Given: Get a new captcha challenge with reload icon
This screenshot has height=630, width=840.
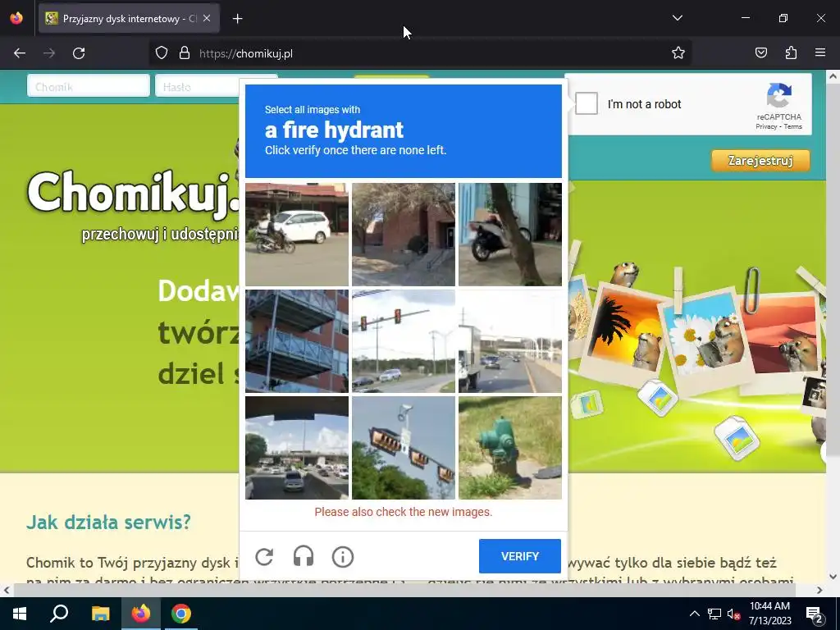Looking at the screenshot, I should click(x=264, y=557).
